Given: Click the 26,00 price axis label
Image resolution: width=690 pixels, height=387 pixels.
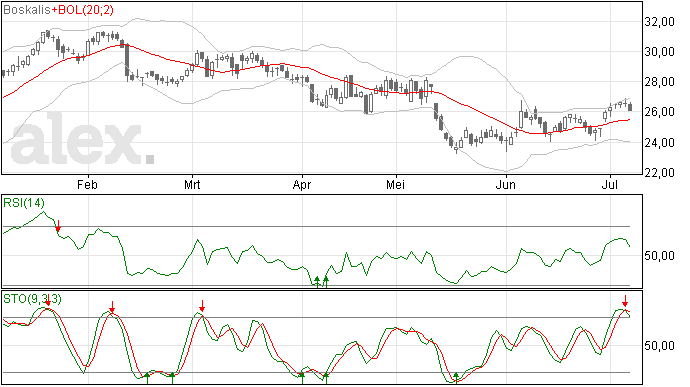Looking at the screenshot, I should [659, 112].
